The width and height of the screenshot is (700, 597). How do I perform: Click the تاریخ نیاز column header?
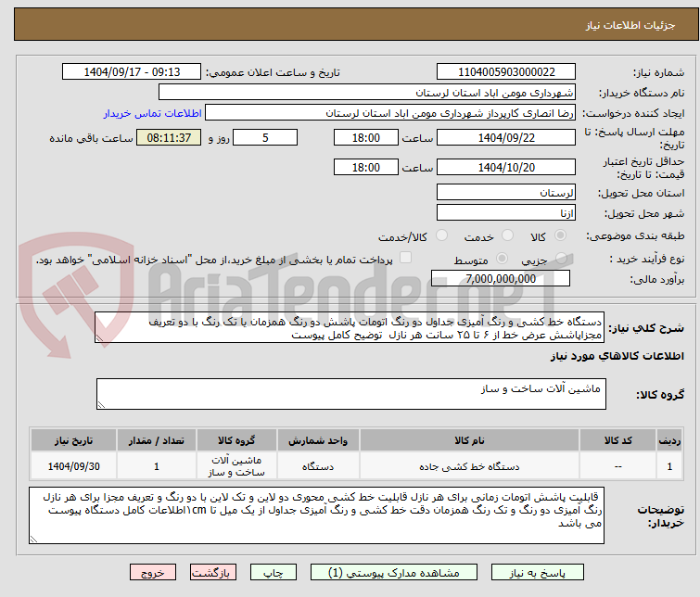click(73, 440)
